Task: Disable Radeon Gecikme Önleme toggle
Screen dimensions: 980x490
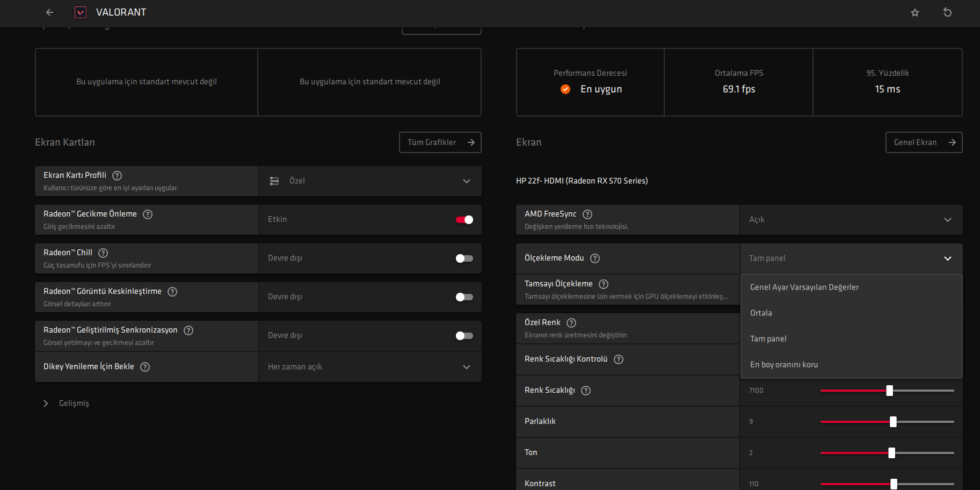Action: [464, 219]
